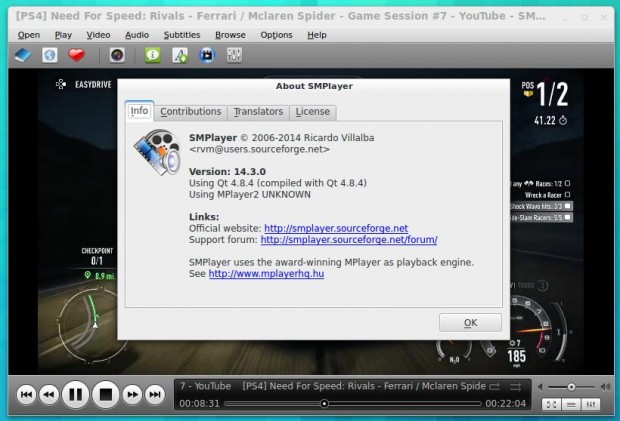
Task: Open the Options menu
Action: pos(276,35)
